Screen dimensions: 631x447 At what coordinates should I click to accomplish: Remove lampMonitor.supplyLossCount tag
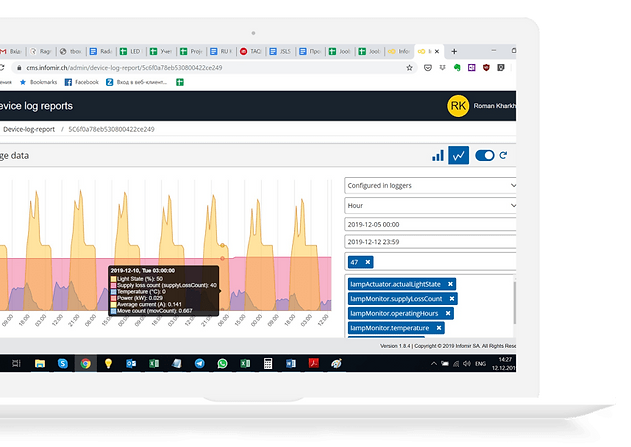(x=452, y=299)
